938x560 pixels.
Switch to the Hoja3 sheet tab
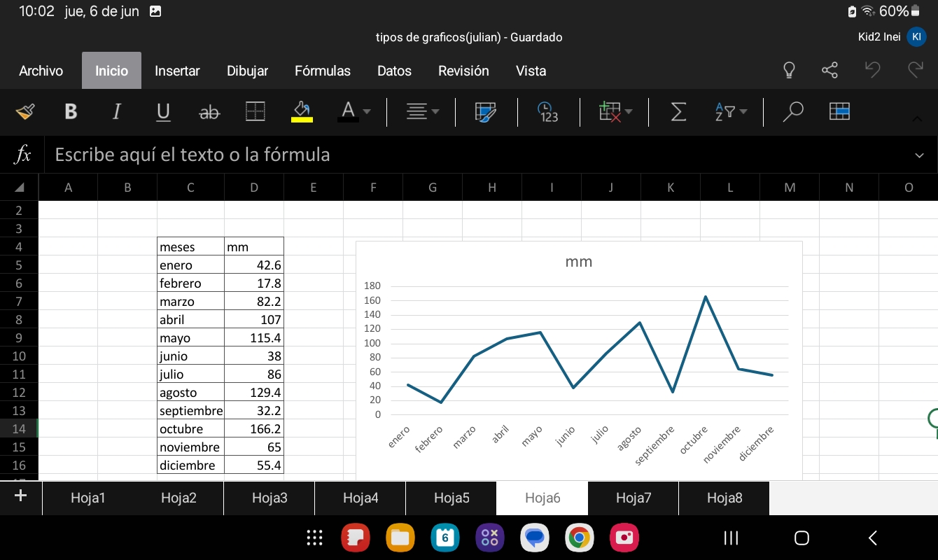(x=269, y=498)
